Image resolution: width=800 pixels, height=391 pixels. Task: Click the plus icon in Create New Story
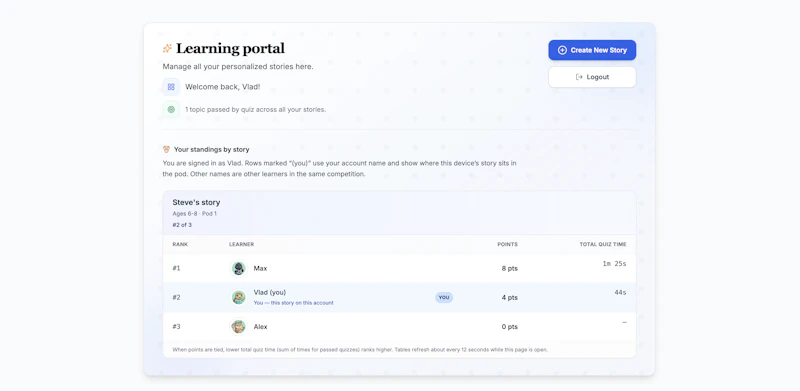pyautogui.click(x=562, y=50)
